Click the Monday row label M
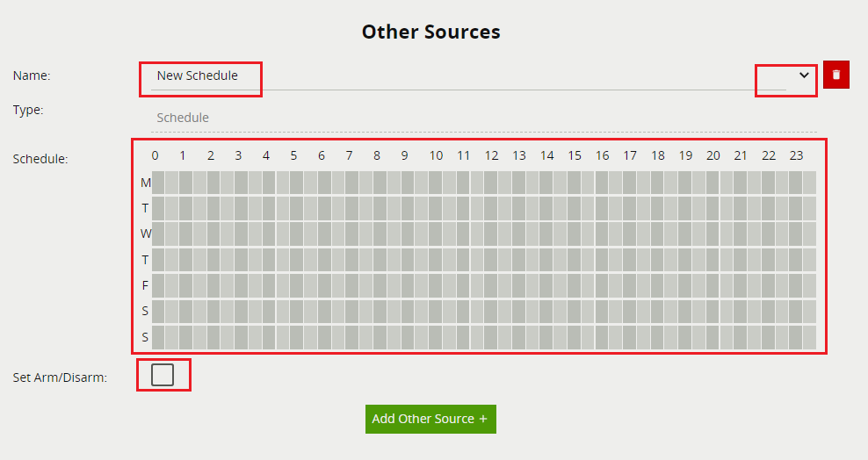The image size is (868, 460). [146, 183]
